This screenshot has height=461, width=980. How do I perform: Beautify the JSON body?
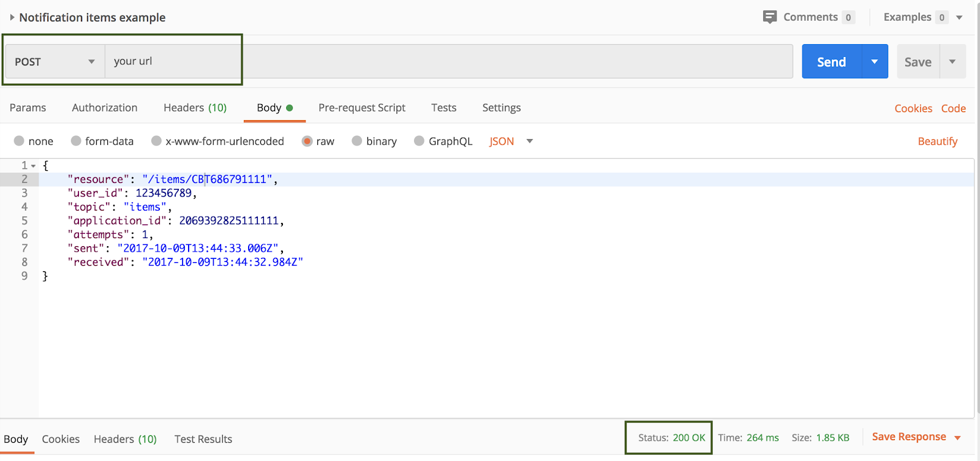[x=937, y=141]
